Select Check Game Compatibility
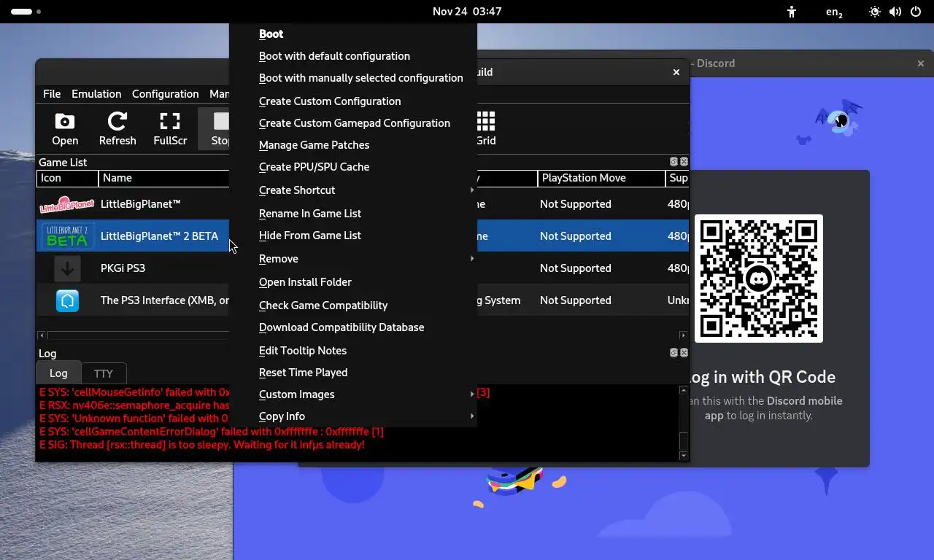Screen dimensions: 934x560 353,306
